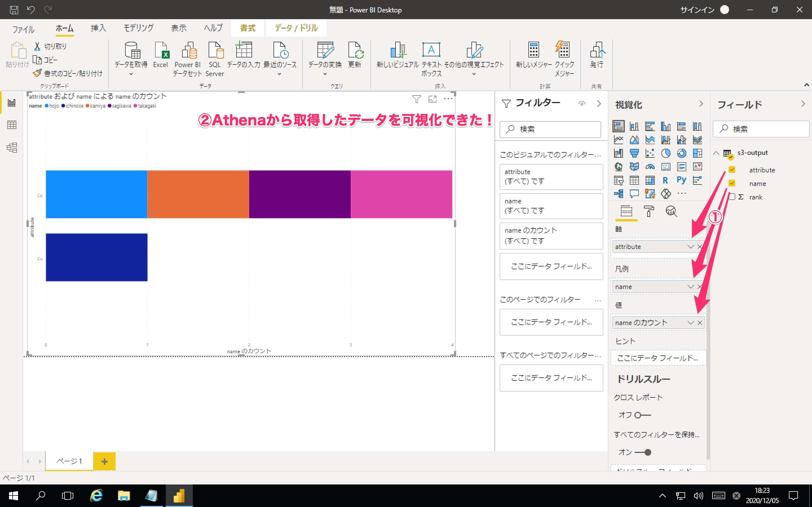Open the ファイル menu
Screen dimensions: 812x507
click(23, 30)
